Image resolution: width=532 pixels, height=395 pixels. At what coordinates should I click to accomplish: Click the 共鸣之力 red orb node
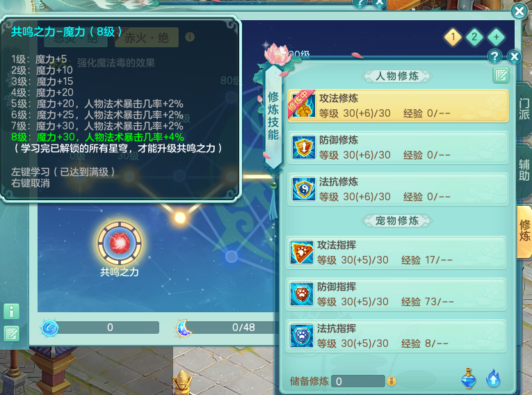click(119, 243)
